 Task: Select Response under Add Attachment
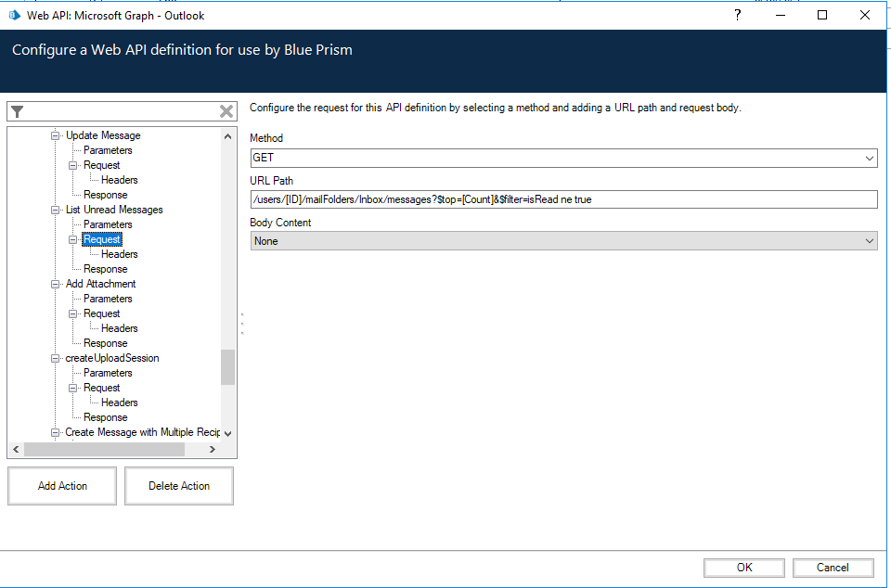105,343
